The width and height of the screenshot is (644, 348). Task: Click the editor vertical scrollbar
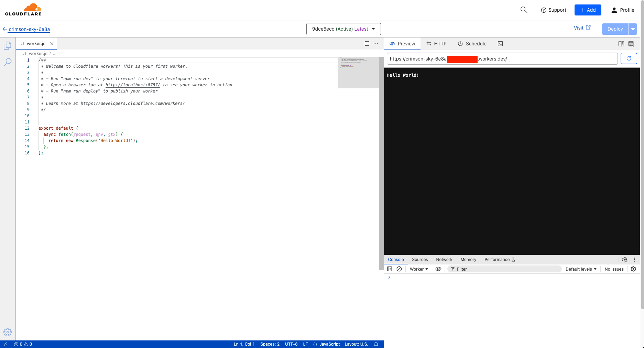coord(381,164)
